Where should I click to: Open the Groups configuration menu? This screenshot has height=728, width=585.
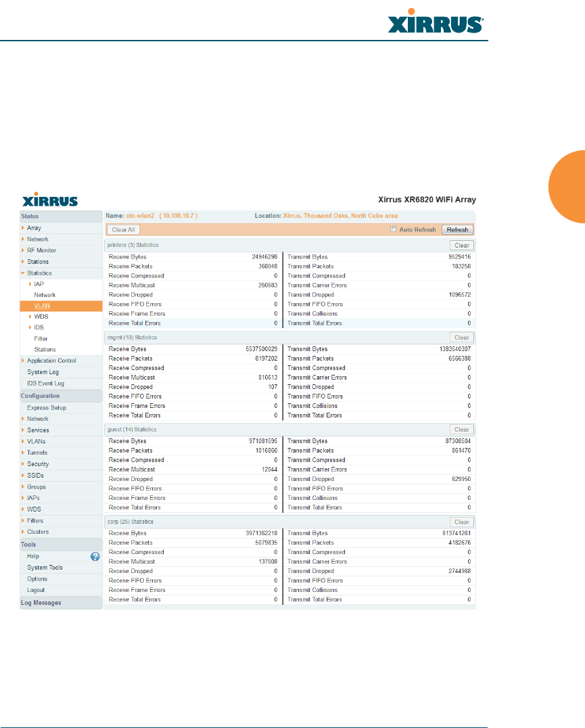point(37,486)
